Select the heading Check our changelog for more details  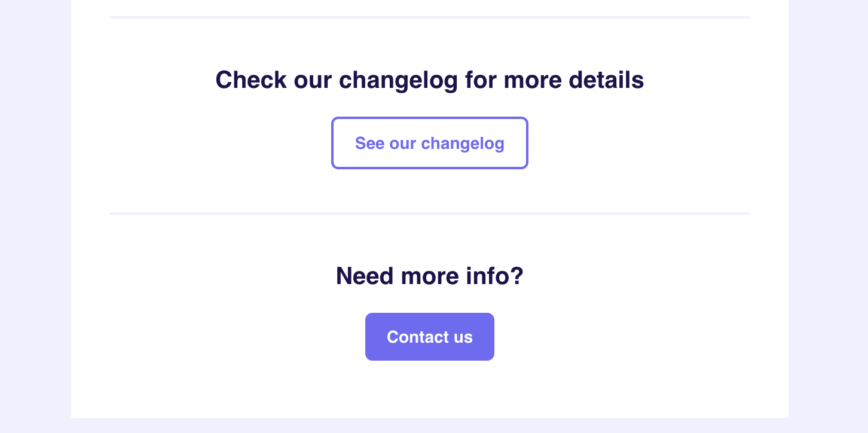[x=430, y=80]
